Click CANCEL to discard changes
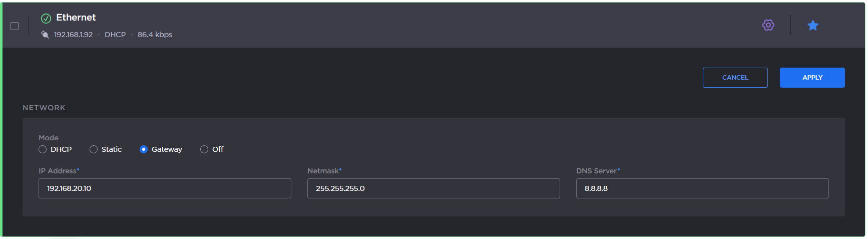Screen dimensions: 868x239 [735, 78]
